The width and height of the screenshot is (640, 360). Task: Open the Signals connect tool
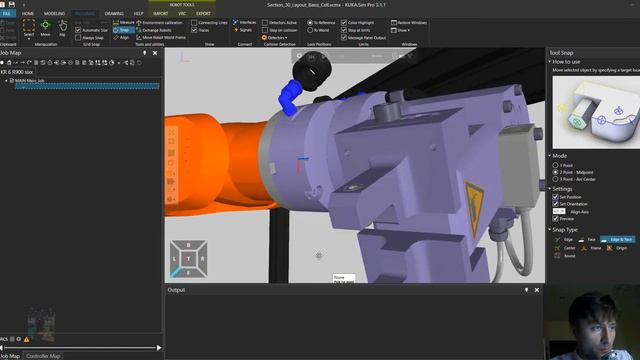click(243, 30)
